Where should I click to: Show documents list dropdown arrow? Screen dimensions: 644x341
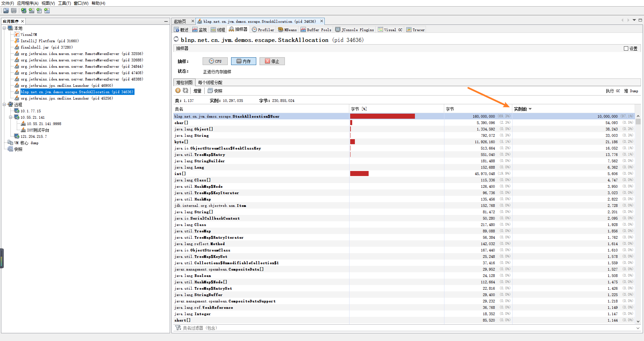pyautogui.click(x=634, y=20)
